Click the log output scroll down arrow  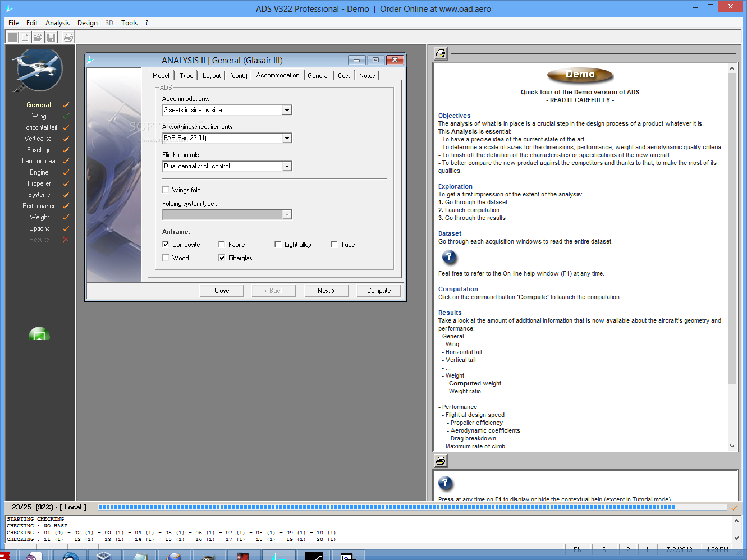[x=736, y=538]
